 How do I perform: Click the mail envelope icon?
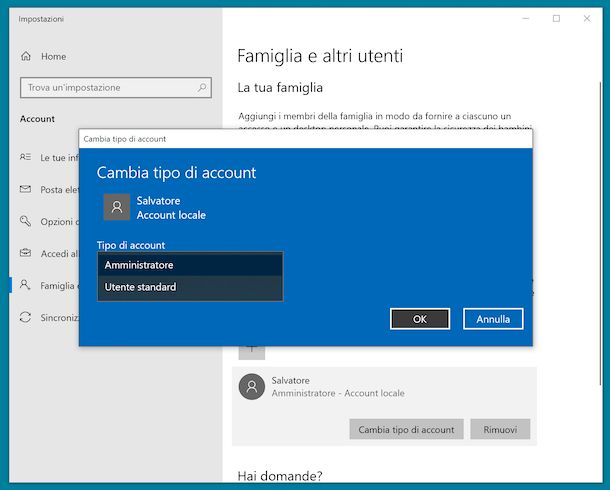point(25,189)
